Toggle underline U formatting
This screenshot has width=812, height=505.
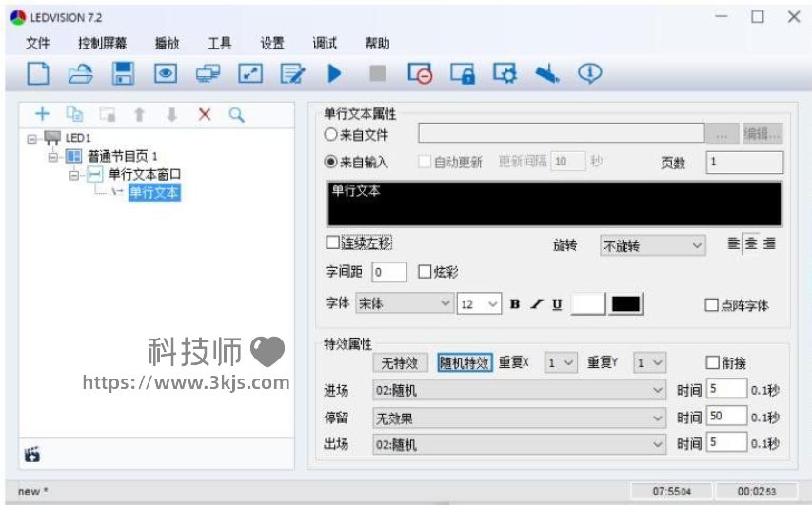pos(557,304)
